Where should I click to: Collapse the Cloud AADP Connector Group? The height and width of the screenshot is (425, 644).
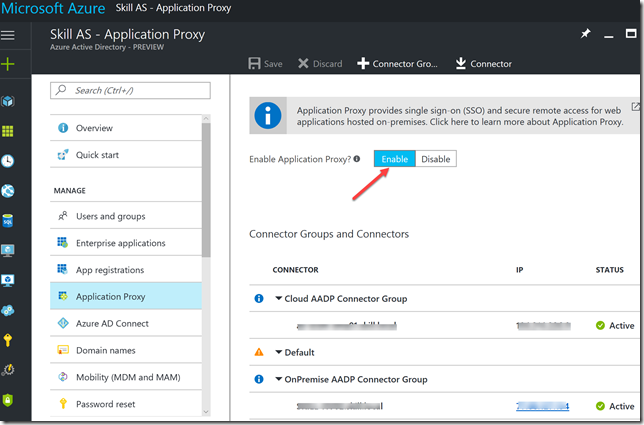point(279,298)
